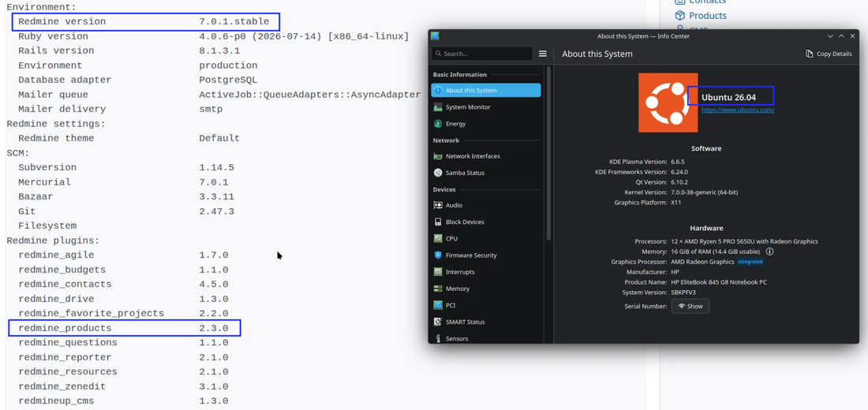Click the Ruby version 4.0.6-p0 value
868x410 pixels.
[x=304, y=36]
